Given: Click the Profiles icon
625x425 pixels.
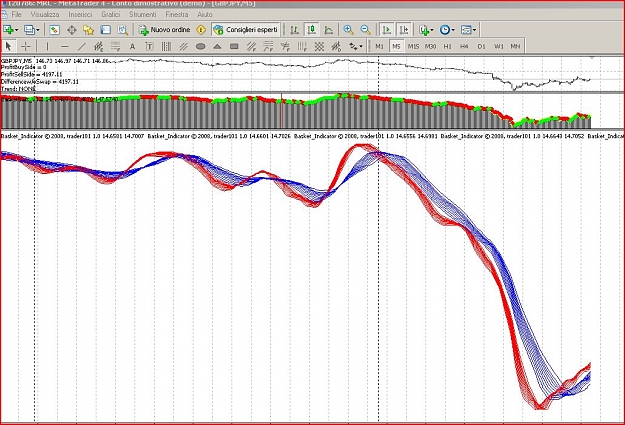Looking at the screenshot, I should [x=29, y=30].
